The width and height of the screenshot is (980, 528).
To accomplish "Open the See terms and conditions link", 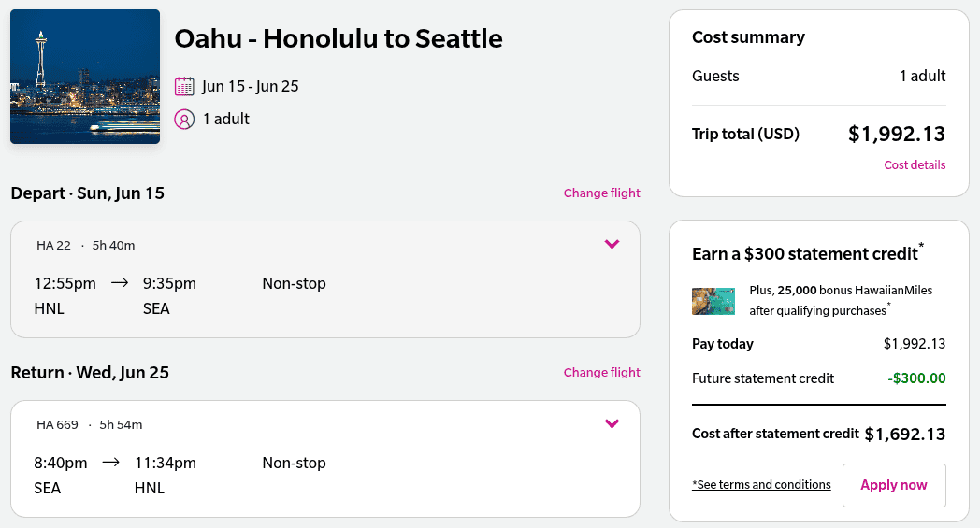I will click(761, 485).
